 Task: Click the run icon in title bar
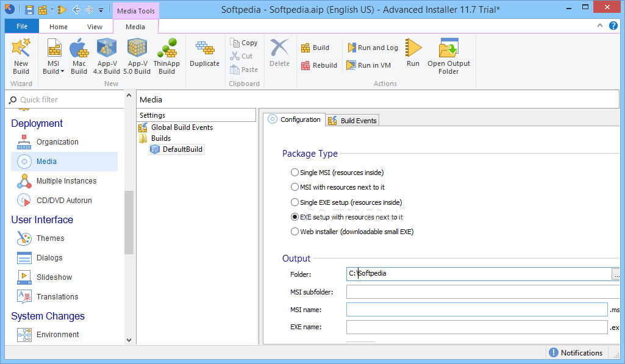pyautogui.click(x=62, y=10)
